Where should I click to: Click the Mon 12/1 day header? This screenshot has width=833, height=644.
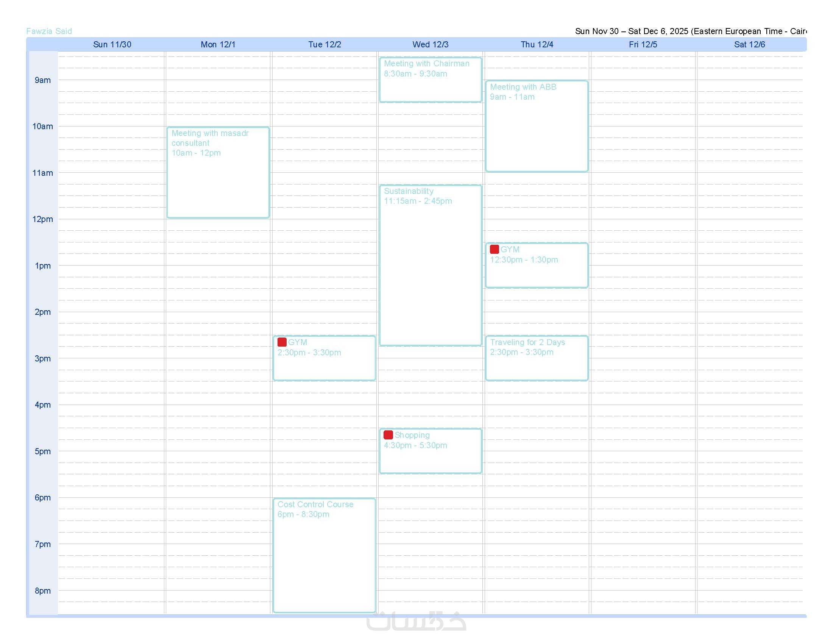click(218, 45)
